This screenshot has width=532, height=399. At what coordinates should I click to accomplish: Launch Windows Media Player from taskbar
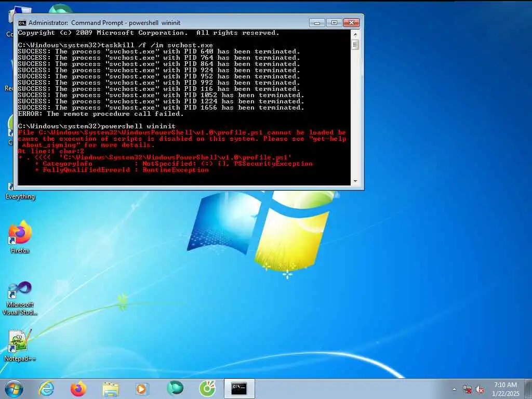(x=142, y=389)
